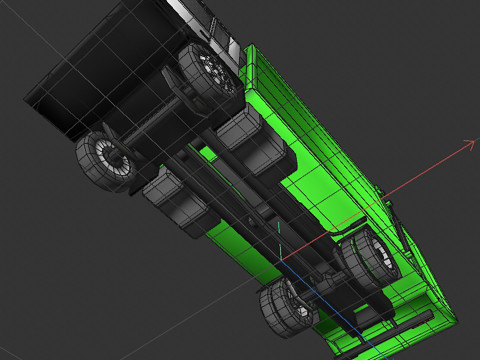Select the wheel overlapping the red axis line
This screenshot has width=480, height=360.
pos(371,259)
